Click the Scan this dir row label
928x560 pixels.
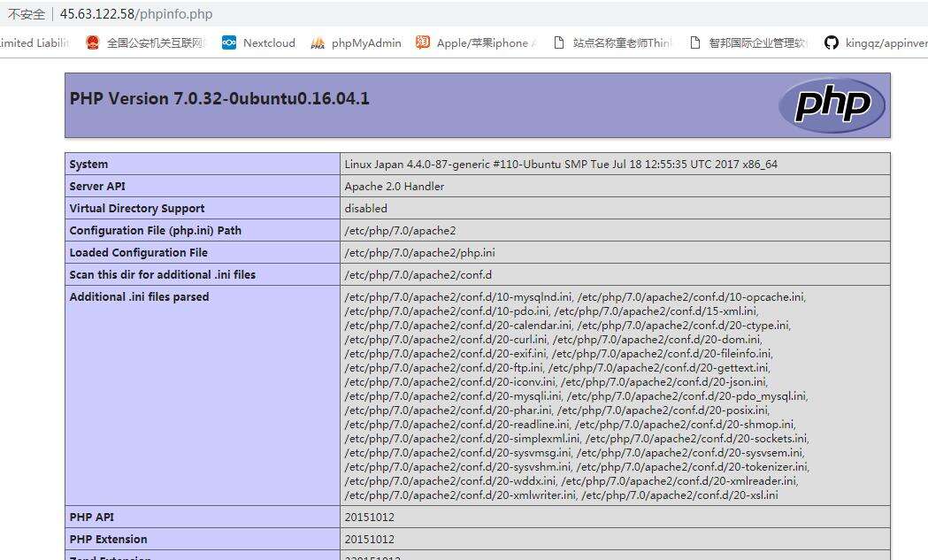click(162, 275)
